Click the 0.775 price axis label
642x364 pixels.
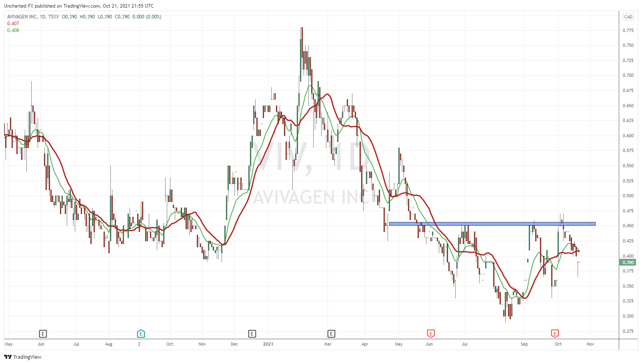pos(628,30)
